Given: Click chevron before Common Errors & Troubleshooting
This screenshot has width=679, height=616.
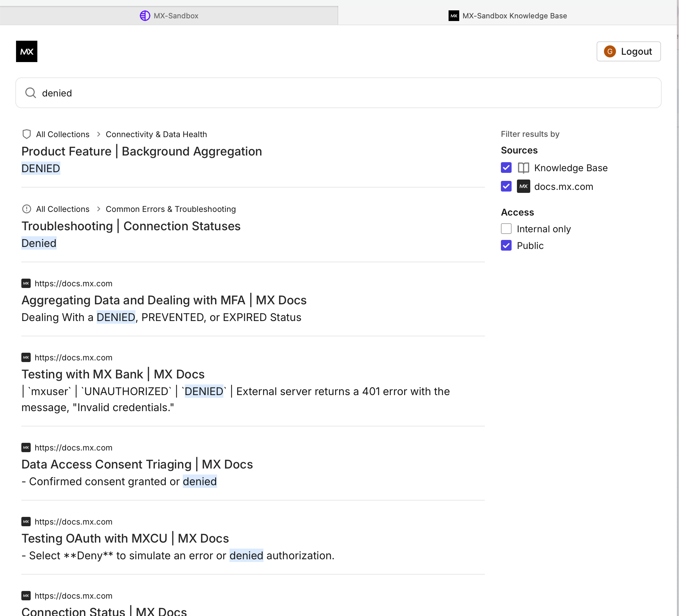Looking at the screenshot, I should (x=98, y=209).
